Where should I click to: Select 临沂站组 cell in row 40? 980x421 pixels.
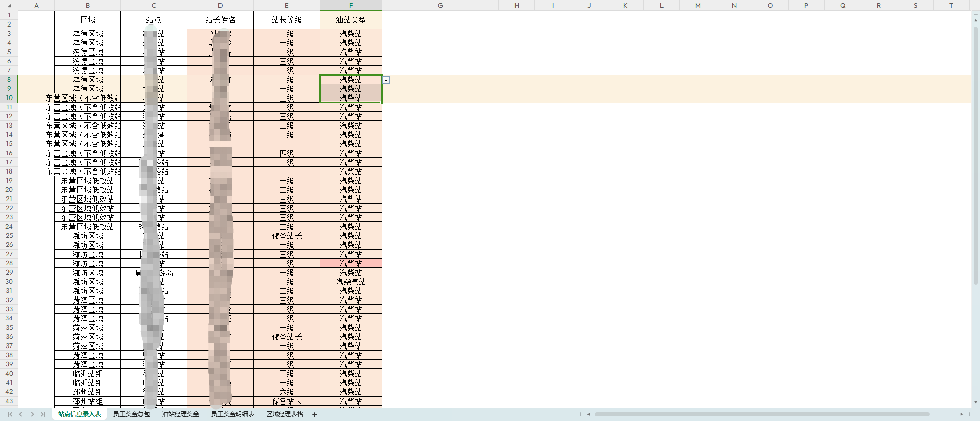point(88,374)
